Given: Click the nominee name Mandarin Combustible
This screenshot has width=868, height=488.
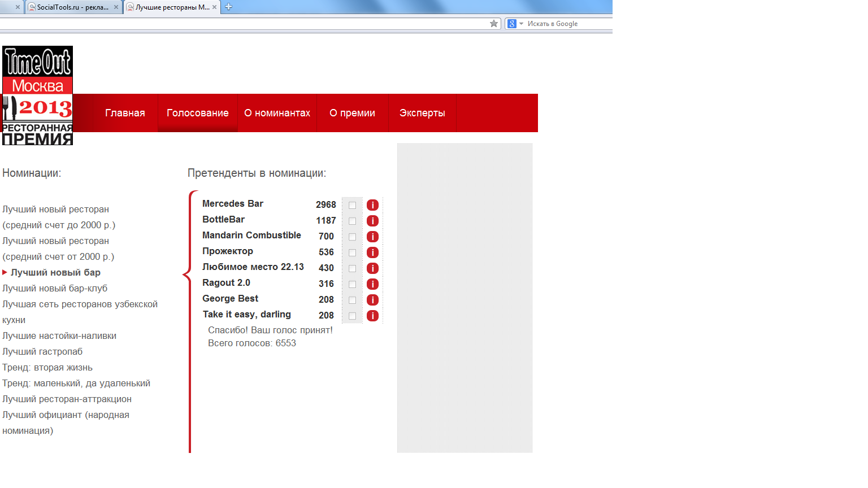Looking at the screenshot, I should 251,235.
